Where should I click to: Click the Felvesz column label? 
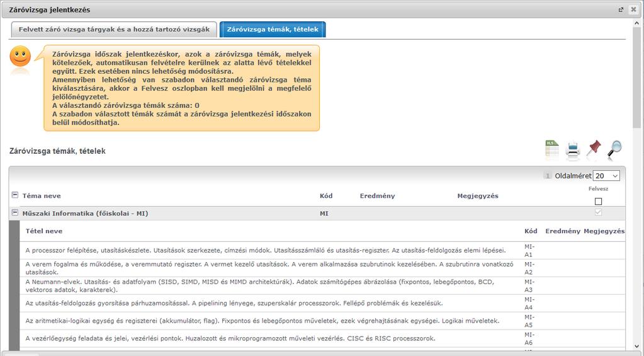[x=598, y=188]
